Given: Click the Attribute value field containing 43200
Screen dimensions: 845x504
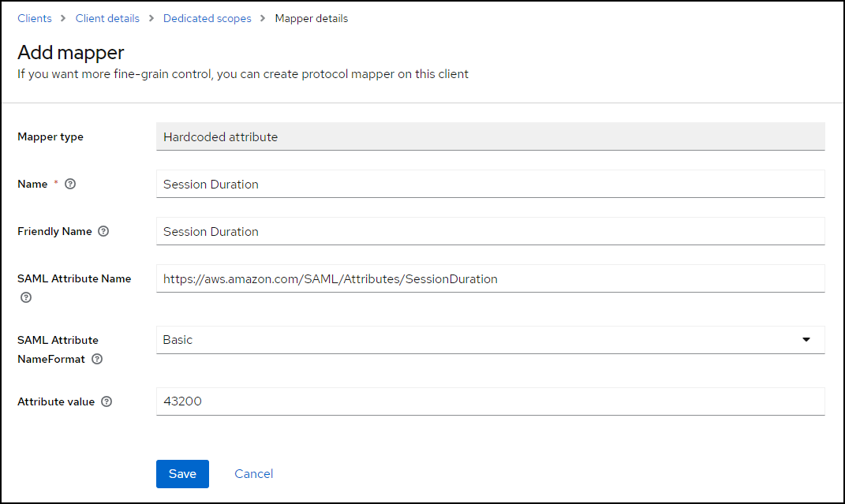Looking at the screenshot, I should 490,401.
